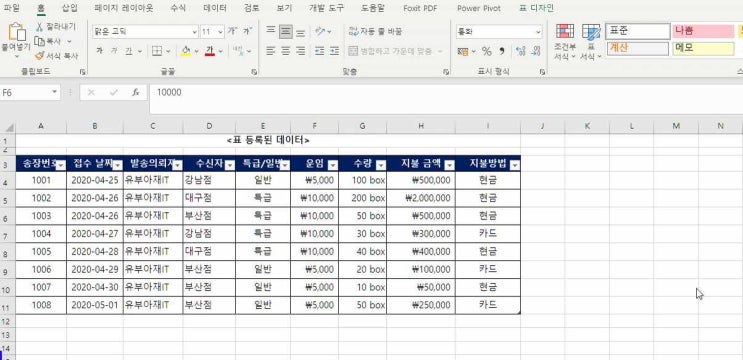743x360 pixels.
Task: Decrease font size with the smaller 가 button
Action: (247, 31)
